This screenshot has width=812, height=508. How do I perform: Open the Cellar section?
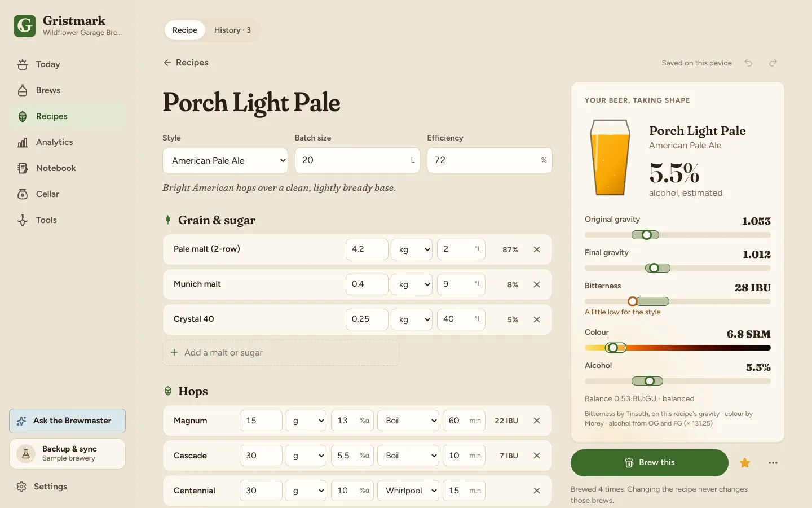(x=68, y=194)
